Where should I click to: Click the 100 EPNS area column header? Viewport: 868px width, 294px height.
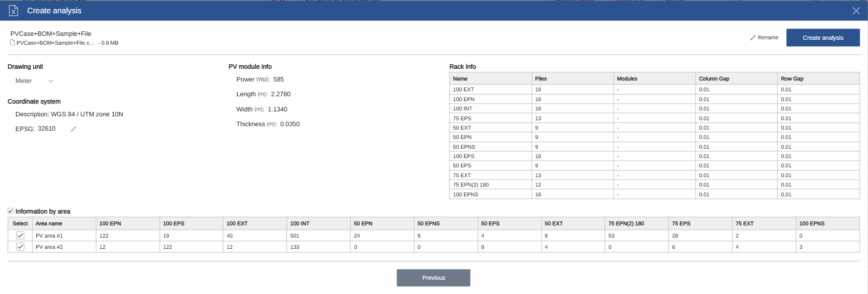coord(827,223)
